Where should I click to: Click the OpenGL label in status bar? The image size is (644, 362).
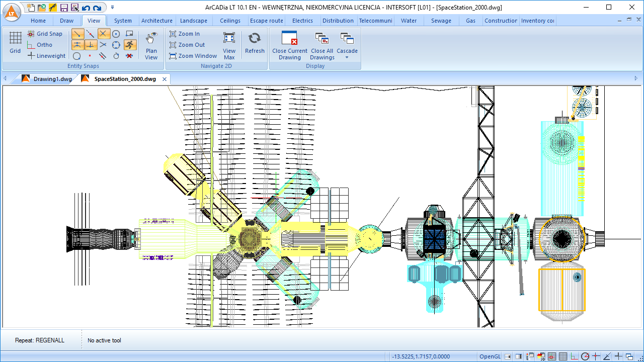click(490, 356)
